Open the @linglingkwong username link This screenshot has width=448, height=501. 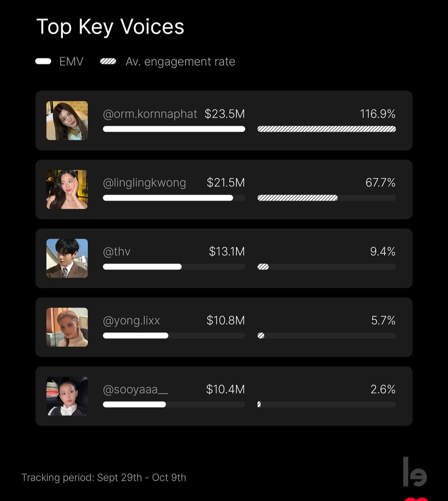click(144, 183)
